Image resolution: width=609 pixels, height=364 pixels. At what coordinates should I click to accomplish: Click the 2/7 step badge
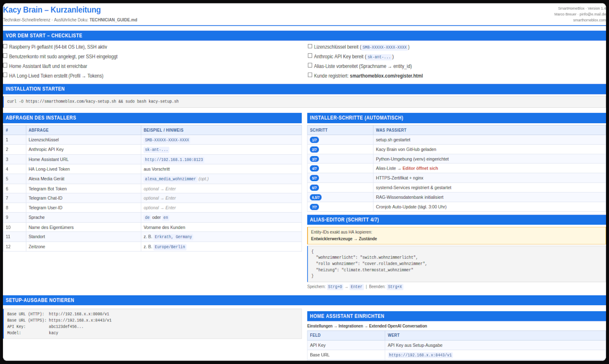point(315,149)
